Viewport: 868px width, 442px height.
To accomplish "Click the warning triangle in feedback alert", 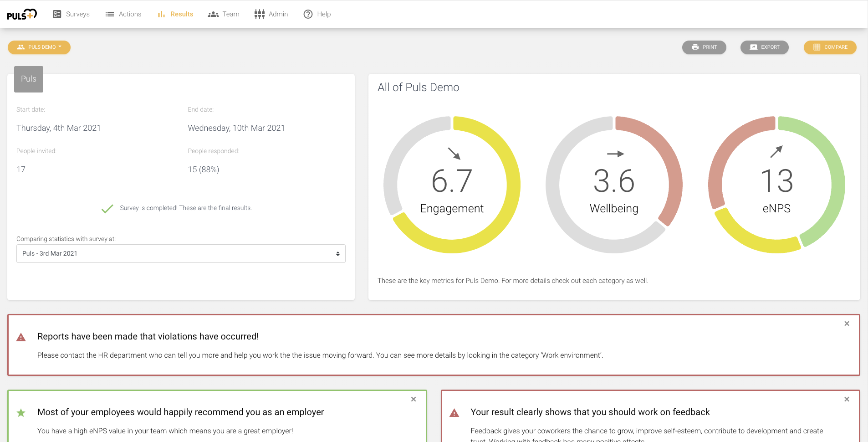I will (454, 413).
